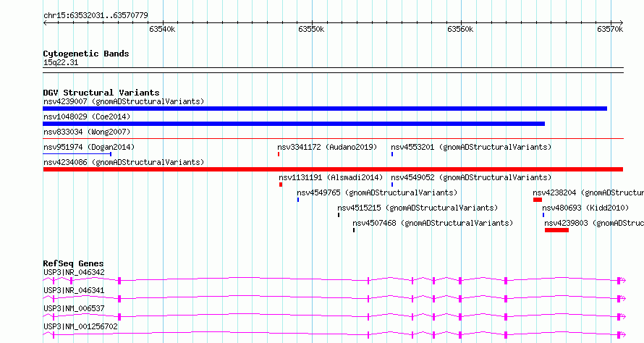Image resolution: width=644 pixels, height=343 pixels.
Task: Open the USP3|NM_001256702 transcript label
Action: [80, 326]
